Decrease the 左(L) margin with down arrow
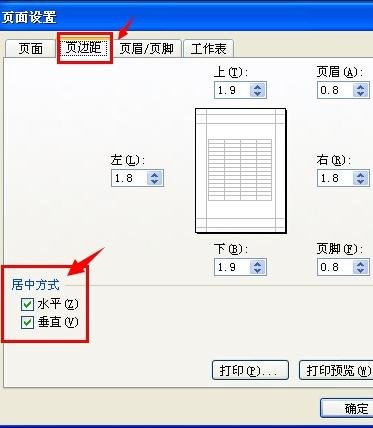This screenshot has width=373, height=428. coord(154,182)
